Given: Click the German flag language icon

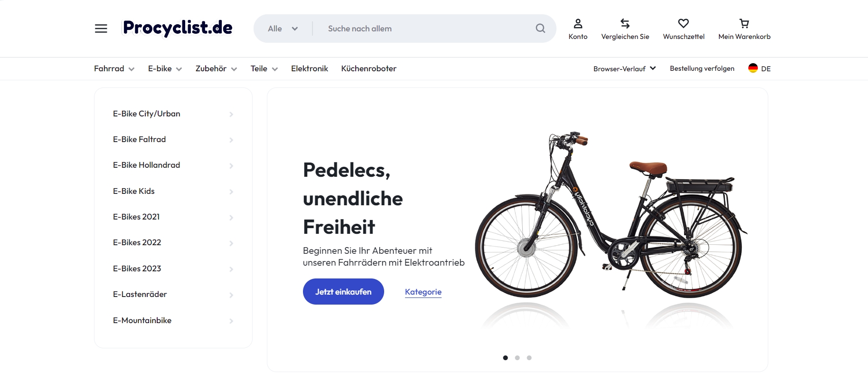Looking at the screenshot, I should [753, 68].
